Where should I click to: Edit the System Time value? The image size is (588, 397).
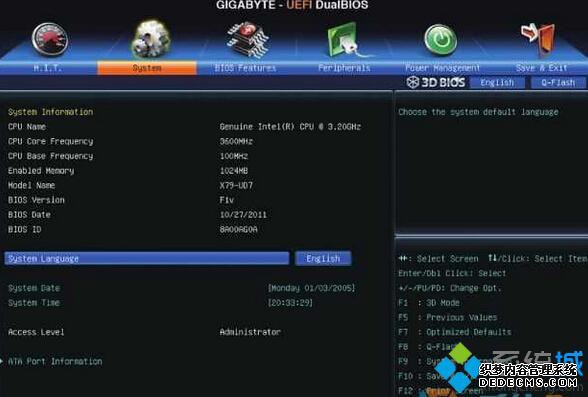pos(290,303)
